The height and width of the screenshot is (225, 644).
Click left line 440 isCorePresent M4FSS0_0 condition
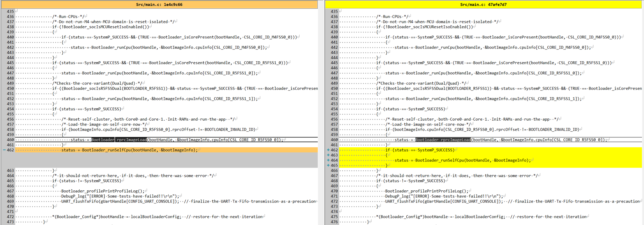pyautogui.click(x=179, y=37)
